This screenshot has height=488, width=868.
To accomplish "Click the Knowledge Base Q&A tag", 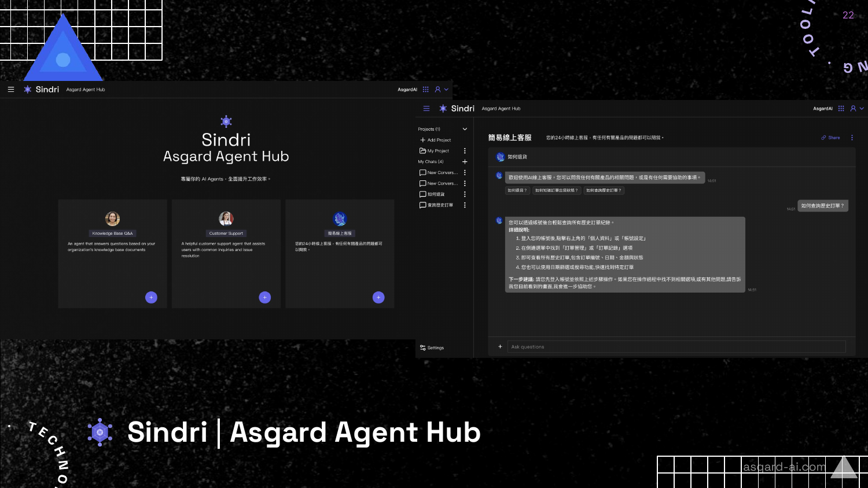I will [112, 233].
